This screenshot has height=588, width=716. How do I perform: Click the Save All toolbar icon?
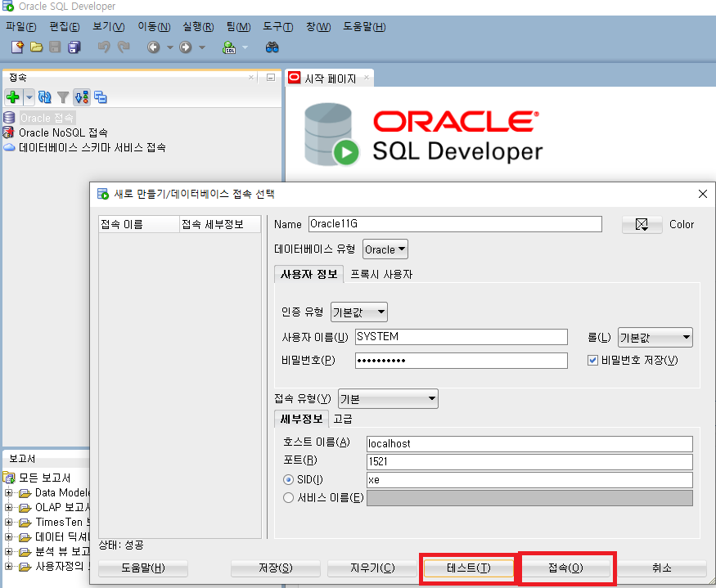click(74, 47)
